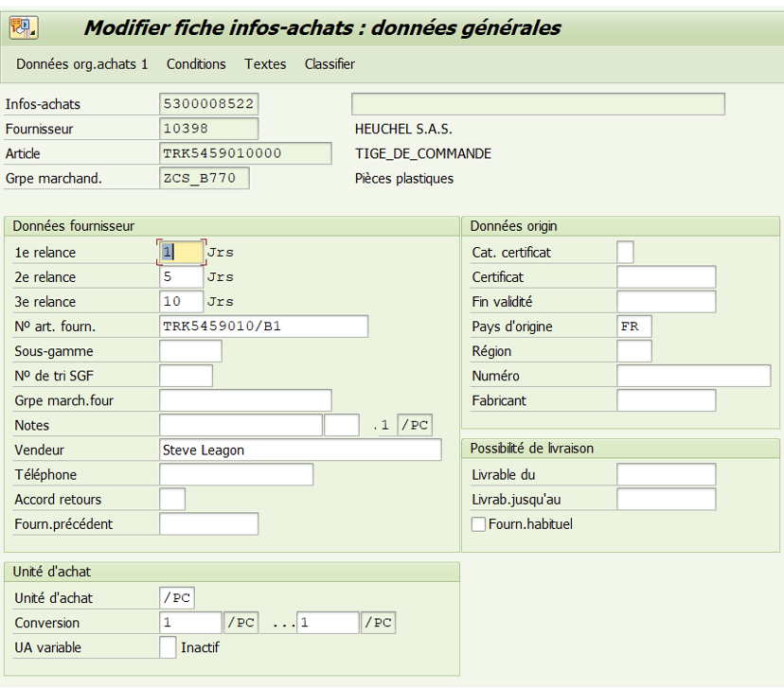The height and width of the screenshot is (689, 784).
Task: Open Données org.achats 1 view
Action: click(82, 64)
